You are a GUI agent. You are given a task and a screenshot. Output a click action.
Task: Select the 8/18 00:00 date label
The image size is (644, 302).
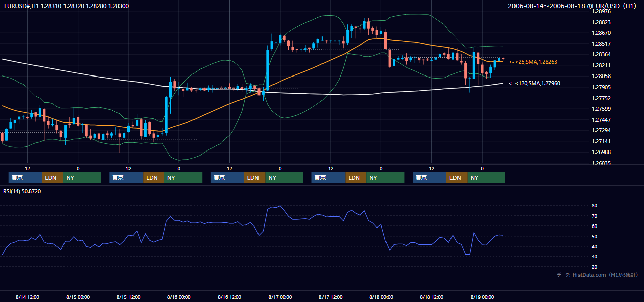coord(381,297)
